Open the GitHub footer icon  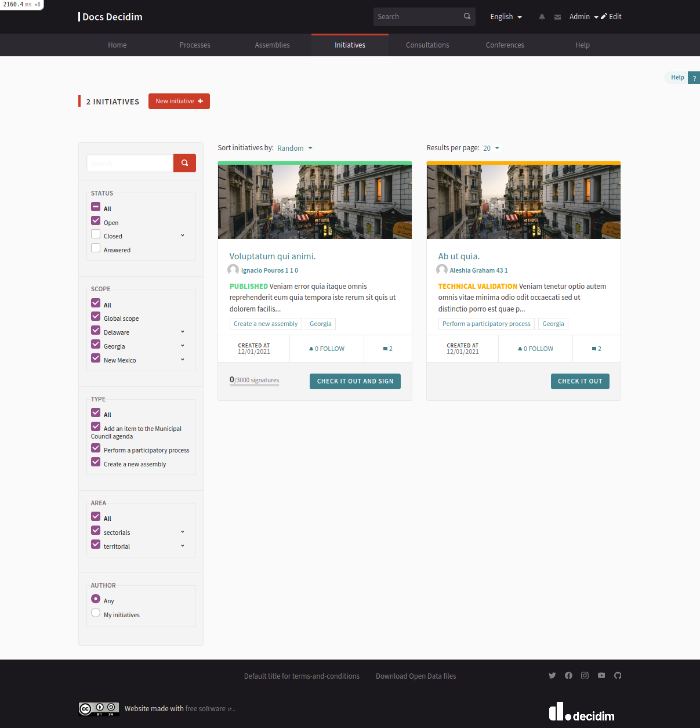[x=618, y=675]
